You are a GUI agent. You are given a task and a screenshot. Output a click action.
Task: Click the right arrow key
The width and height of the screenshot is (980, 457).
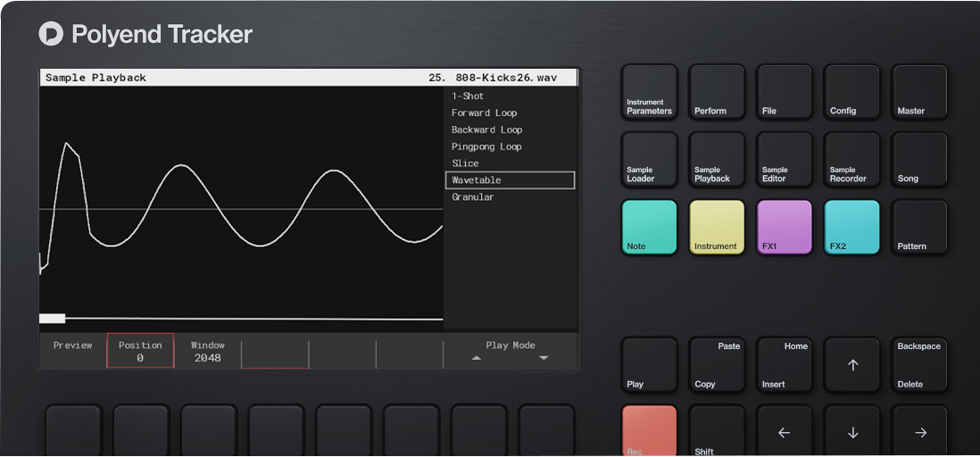pos(919,431)
